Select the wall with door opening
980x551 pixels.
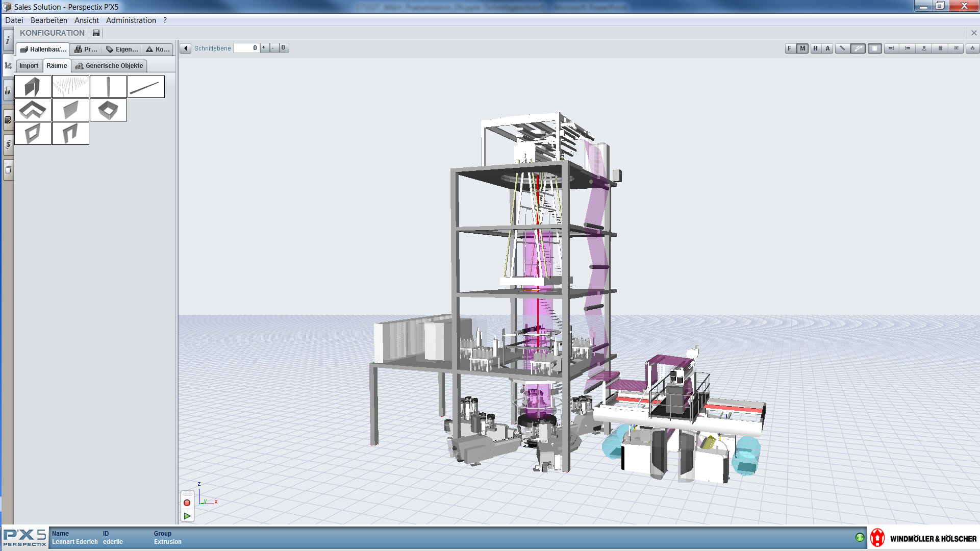(70, 133)
